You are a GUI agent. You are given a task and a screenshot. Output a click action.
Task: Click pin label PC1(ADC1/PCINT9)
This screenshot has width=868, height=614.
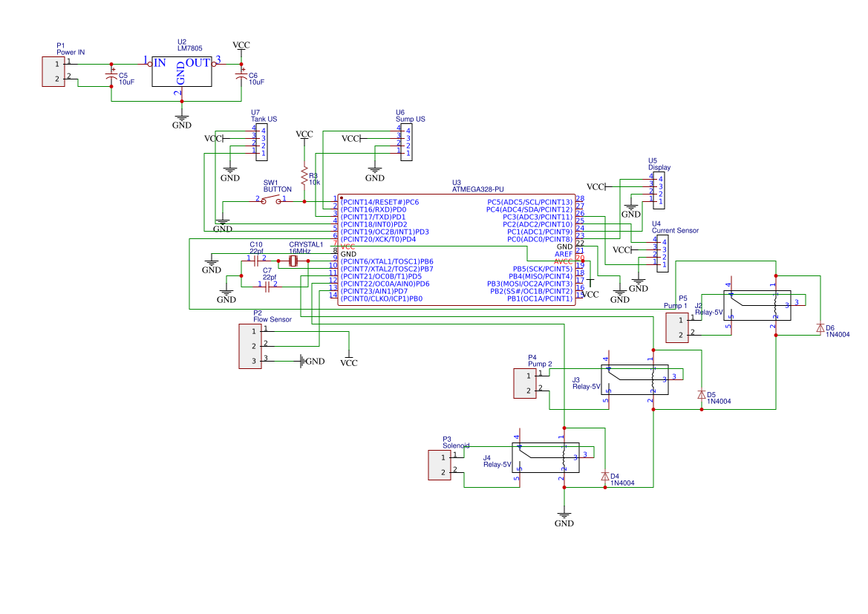pos(540,232)
